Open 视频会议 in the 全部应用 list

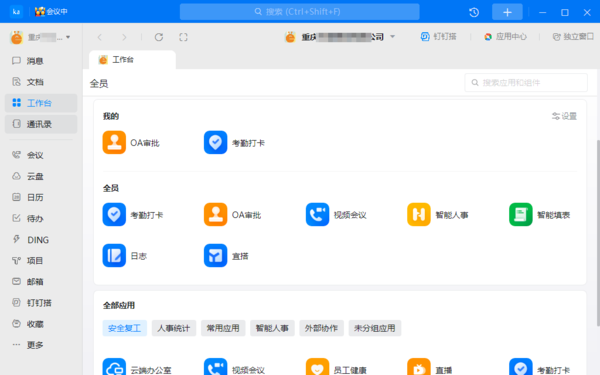tap(234, 368)
